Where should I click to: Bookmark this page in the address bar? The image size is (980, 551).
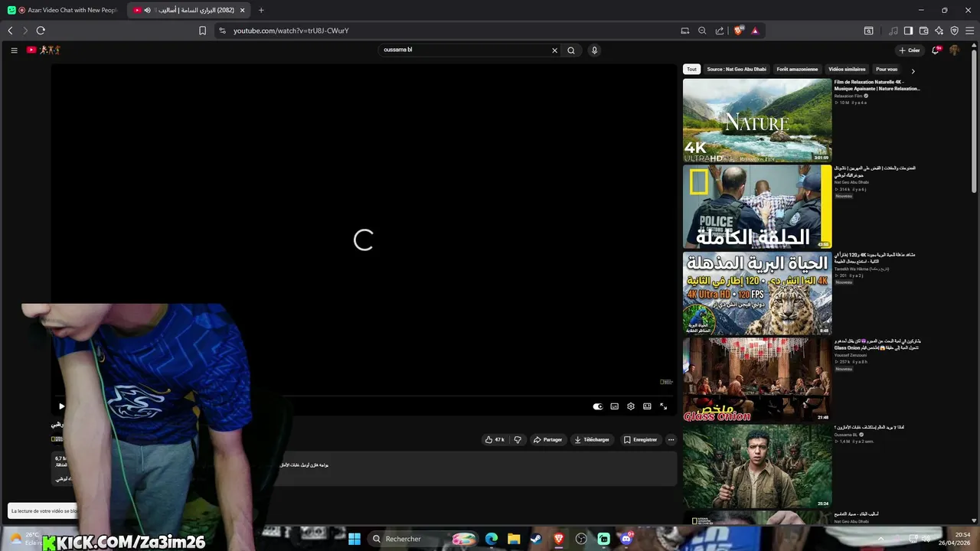202,31
